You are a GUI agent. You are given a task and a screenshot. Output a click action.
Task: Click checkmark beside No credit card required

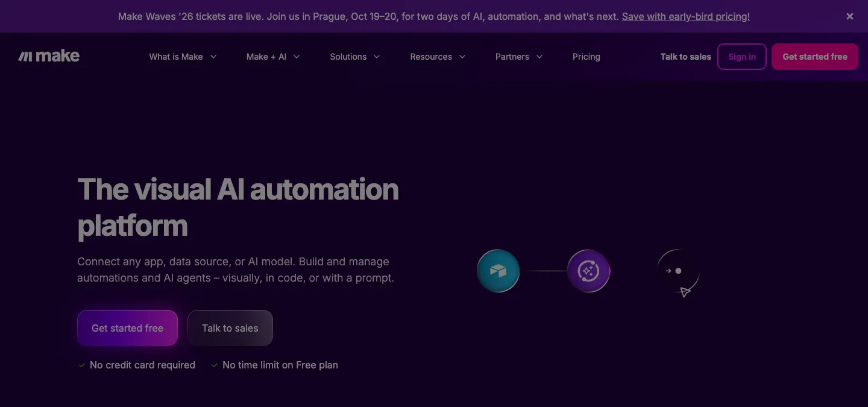click(81, 365)
